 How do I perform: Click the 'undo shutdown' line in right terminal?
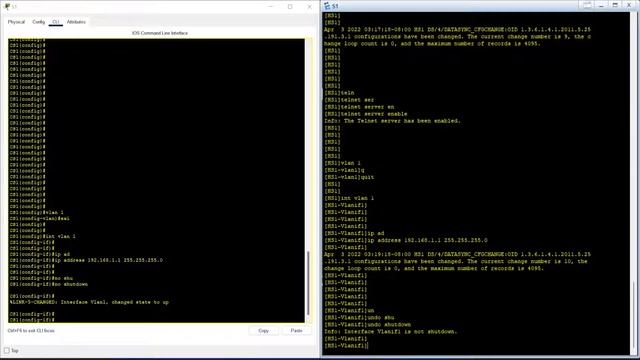(367, 324)
